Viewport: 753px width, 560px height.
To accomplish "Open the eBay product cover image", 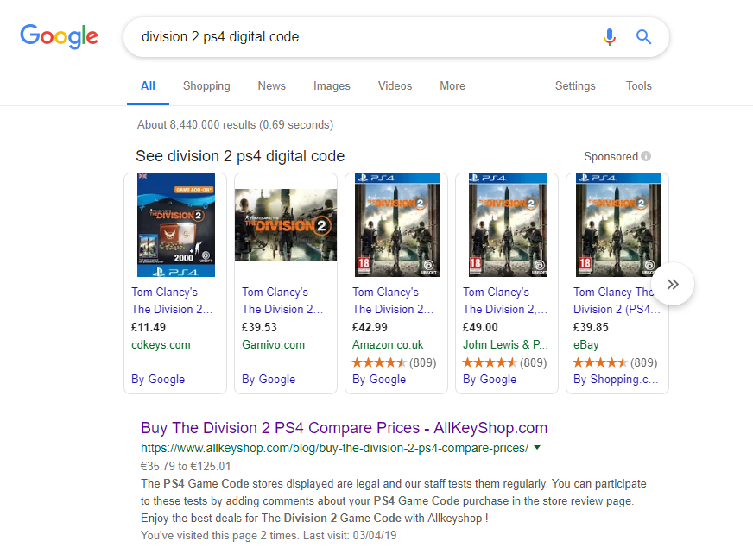I will pos(618,225).
